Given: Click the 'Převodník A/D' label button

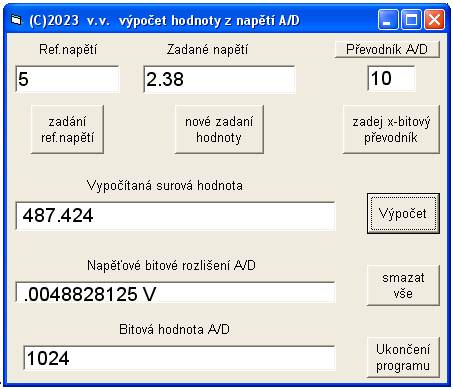Looking at the screenshot, I should click(387, 49).
